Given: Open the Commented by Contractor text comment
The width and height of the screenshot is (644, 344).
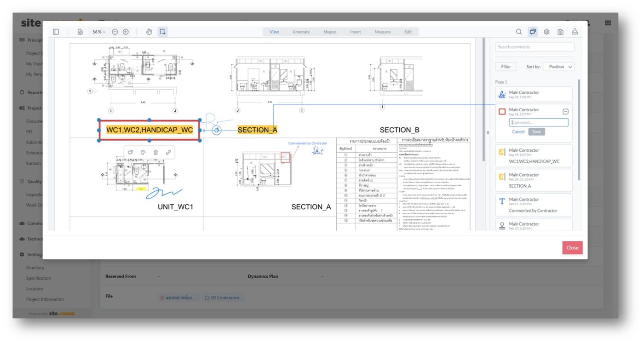Looking at the screenshot, I should tap(534, 205).
